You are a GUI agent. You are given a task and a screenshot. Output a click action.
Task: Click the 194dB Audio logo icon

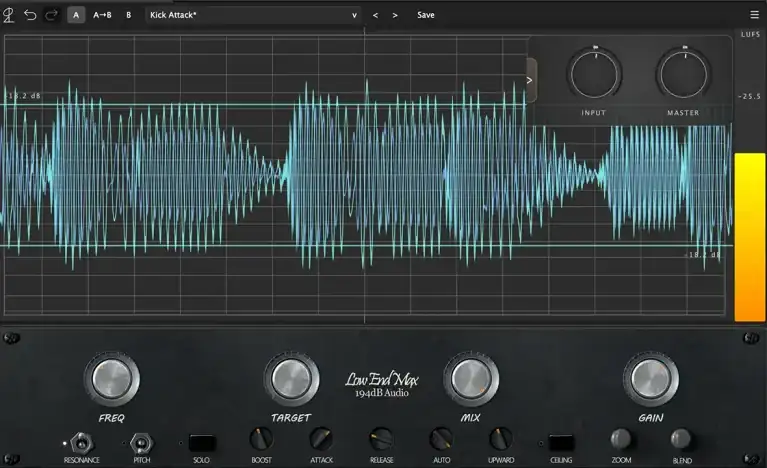[x=8, y=15]
